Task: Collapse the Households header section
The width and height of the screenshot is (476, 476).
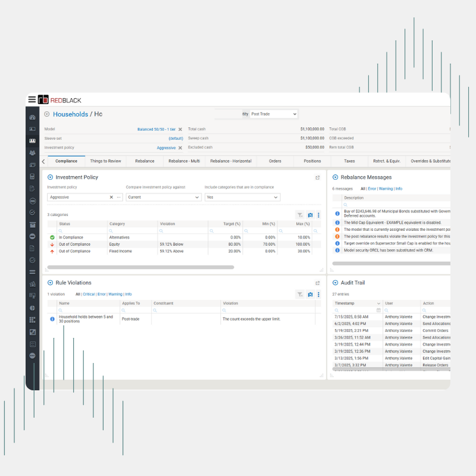Action: pos(47,114)
